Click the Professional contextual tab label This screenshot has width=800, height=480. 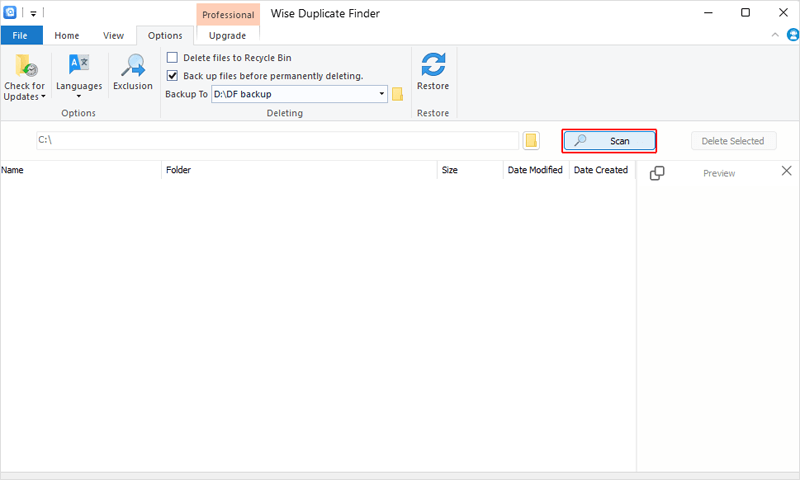[x=228, y=14]
